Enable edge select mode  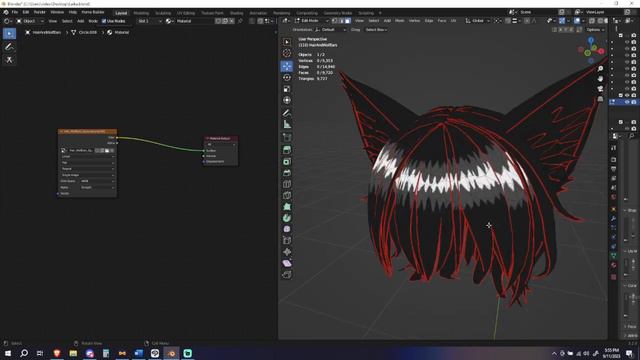click(x=341, y=21)
